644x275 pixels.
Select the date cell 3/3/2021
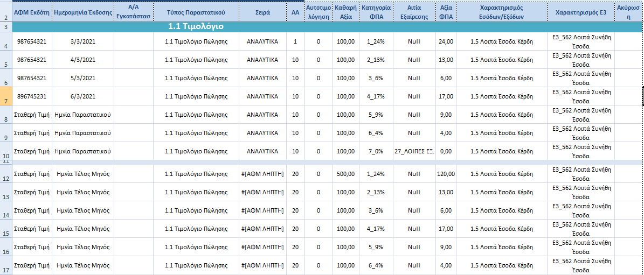(83, 41)
